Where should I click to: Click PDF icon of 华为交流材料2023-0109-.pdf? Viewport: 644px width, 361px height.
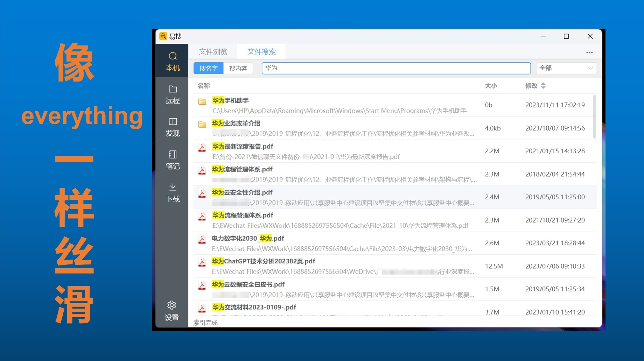pos(202,309)
